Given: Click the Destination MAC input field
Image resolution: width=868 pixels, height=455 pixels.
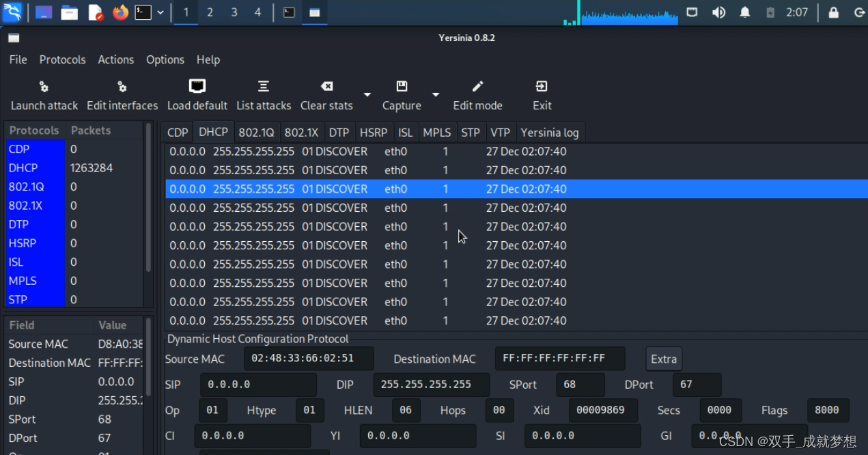Looking at the screenshot, I should [x=560, y=359].
